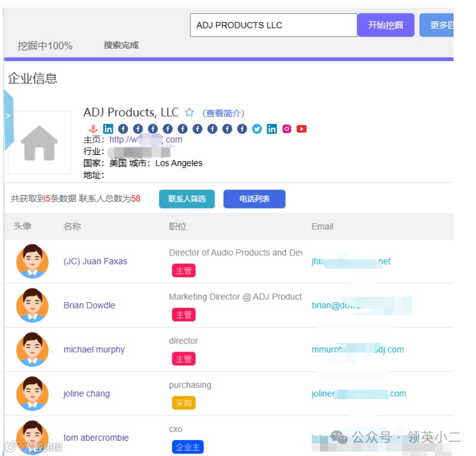Click 'Marketing Director @ ADJ Product' title
This screenshot has height=456, width=476.
(235, 297)
